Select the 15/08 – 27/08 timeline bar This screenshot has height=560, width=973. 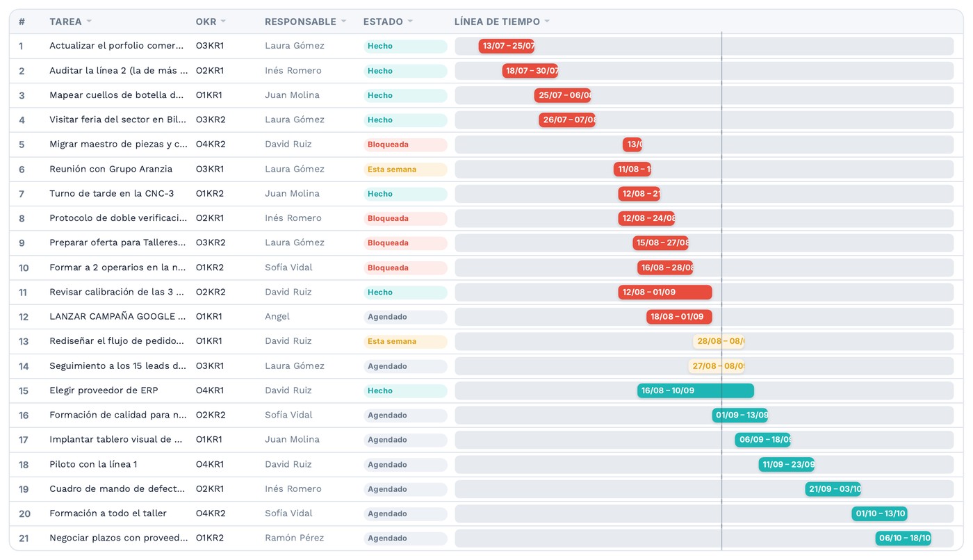tap(660, 242)
